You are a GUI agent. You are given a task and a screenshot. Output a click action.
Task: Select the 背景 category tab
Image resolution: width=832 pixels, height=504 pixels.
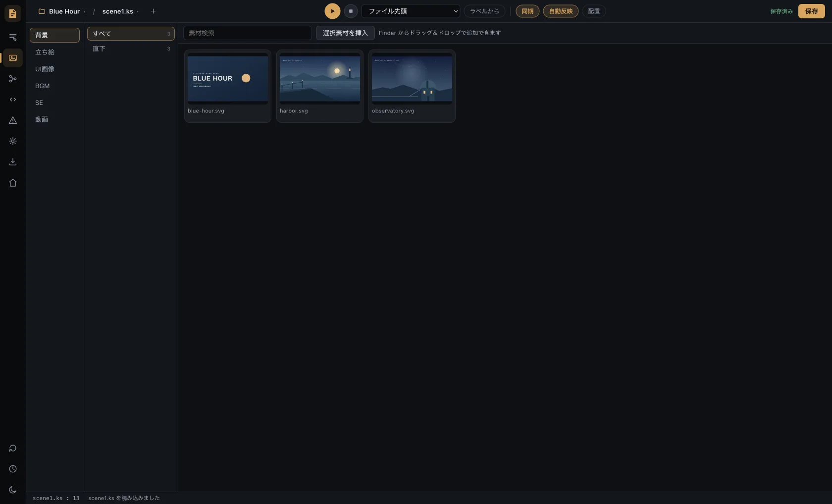54,35
